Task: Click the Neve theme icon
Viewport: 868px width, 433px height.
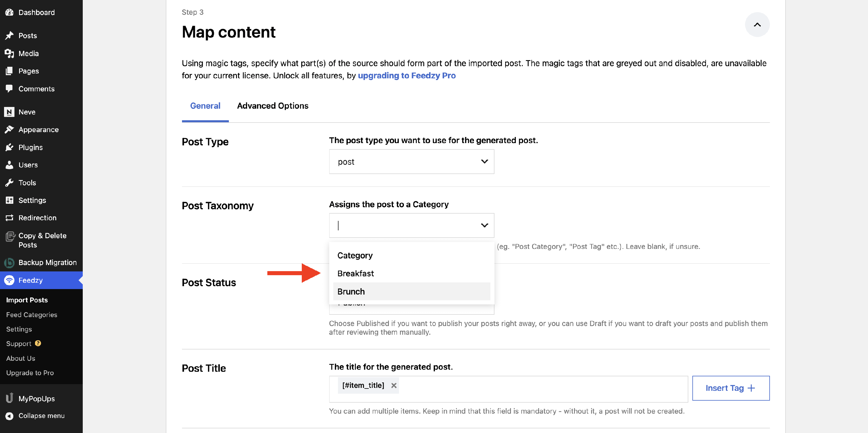Action: [x=10, y=112]
